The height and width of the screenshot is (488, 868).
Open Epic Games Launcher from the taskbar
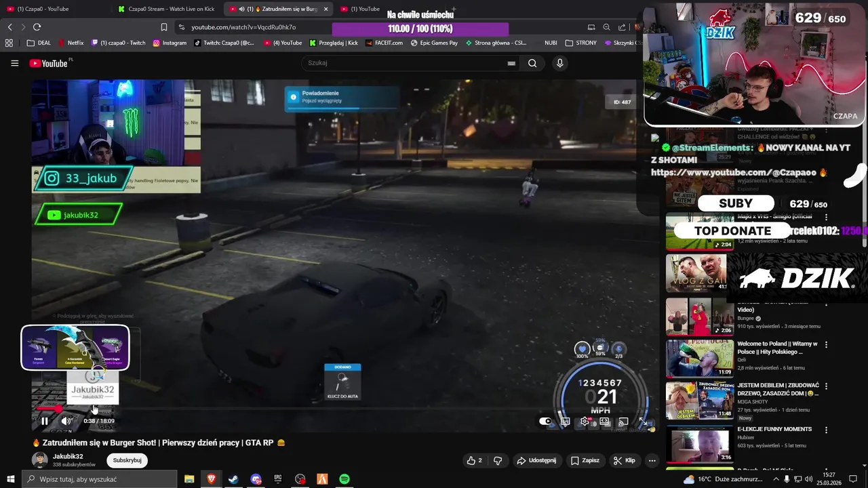(278, 479)
